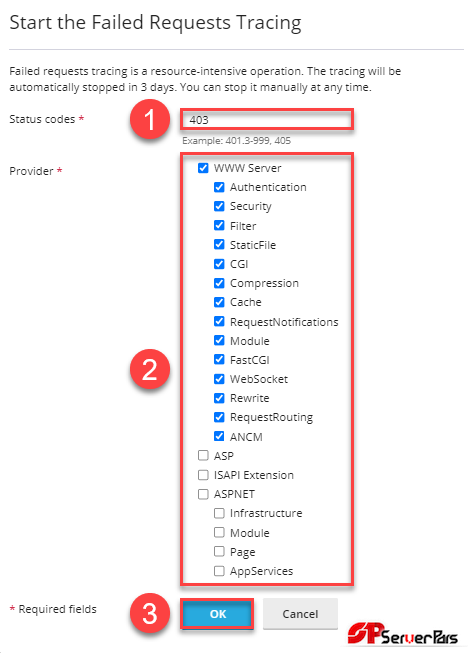
Task: Click the Status codes input field
Action: pyautogui.click(x=267, y=120)
